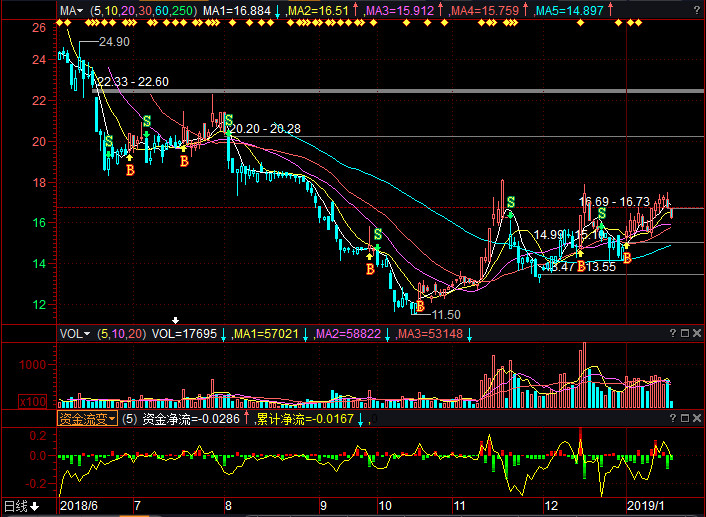Close the VOL panel
The width and height of the screenshot is (706, 517).
pos(697,333)
